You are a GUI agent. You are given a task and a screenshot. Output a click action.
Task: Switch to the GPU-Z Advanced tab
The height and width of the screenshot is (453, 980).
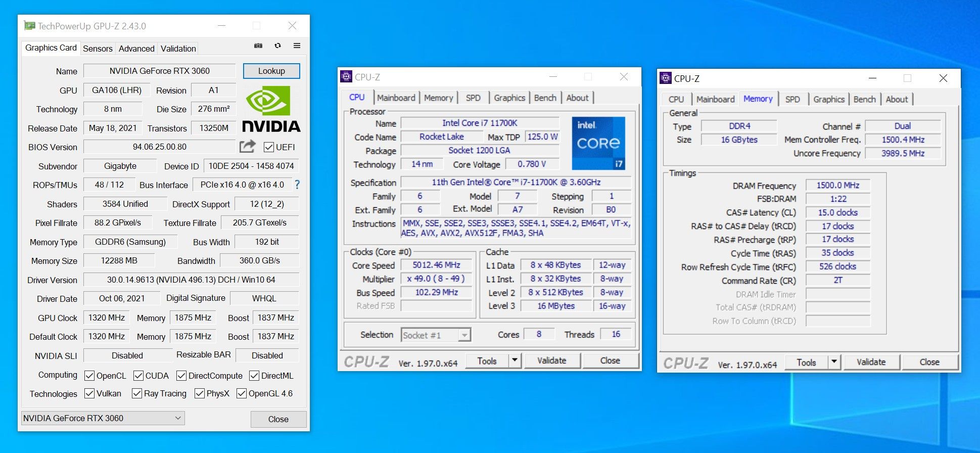point(136,49)
